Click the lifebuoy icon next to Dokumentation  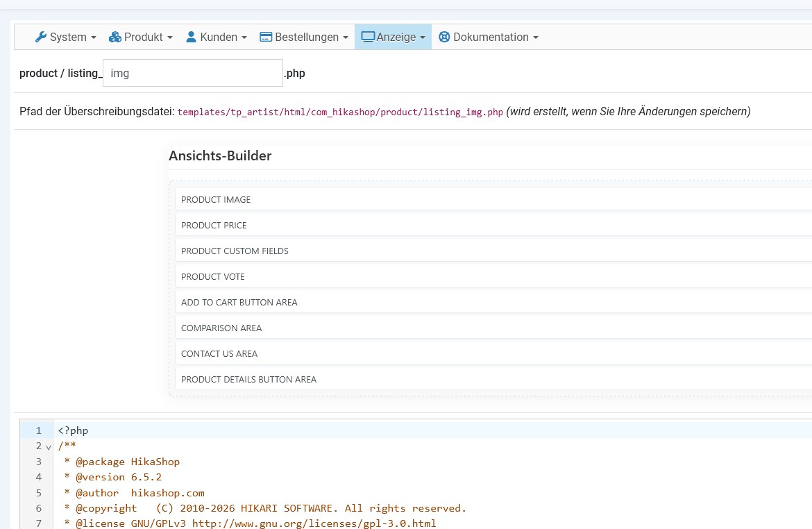click(444, 37)
